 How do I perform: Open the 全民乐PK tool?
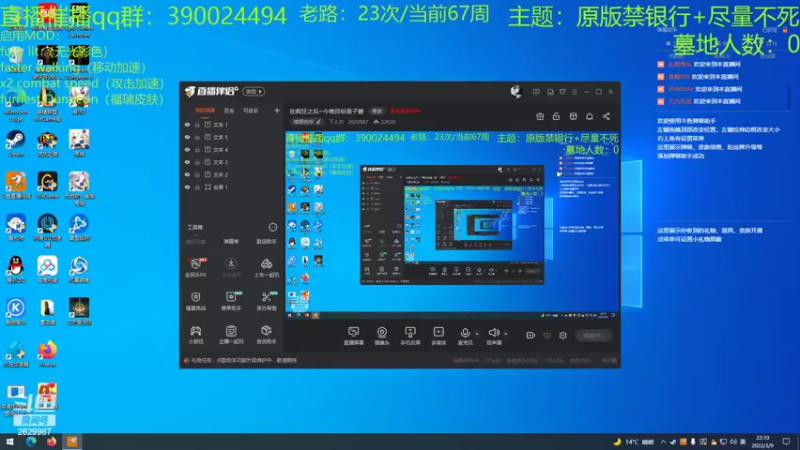pyautogui.click(x=195, y=267)
